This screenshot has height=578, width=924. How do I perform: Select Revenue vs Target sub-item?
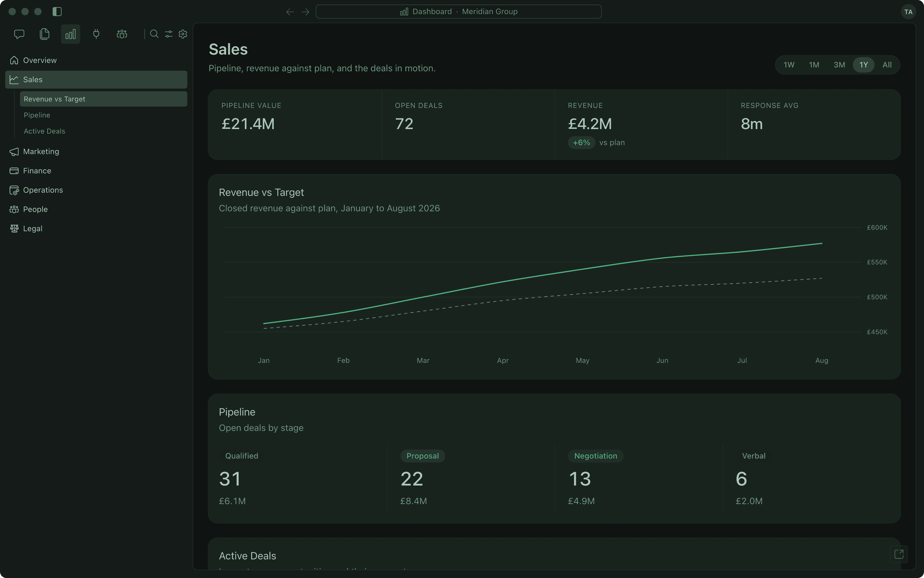103,99
